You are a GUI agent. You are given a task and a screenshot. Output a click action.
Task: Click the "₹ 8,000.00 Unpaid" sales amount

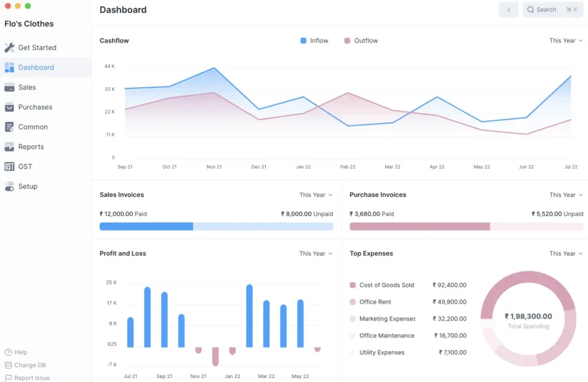tap(307, 214)
